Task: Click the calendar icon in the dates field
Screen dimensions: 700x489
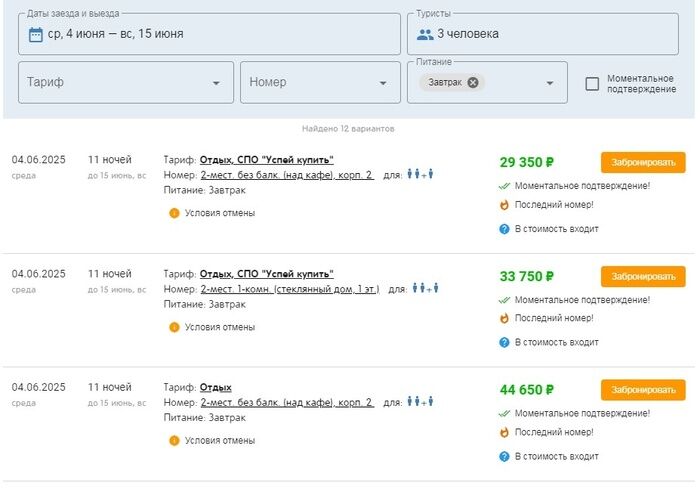Action: point(36,34)
